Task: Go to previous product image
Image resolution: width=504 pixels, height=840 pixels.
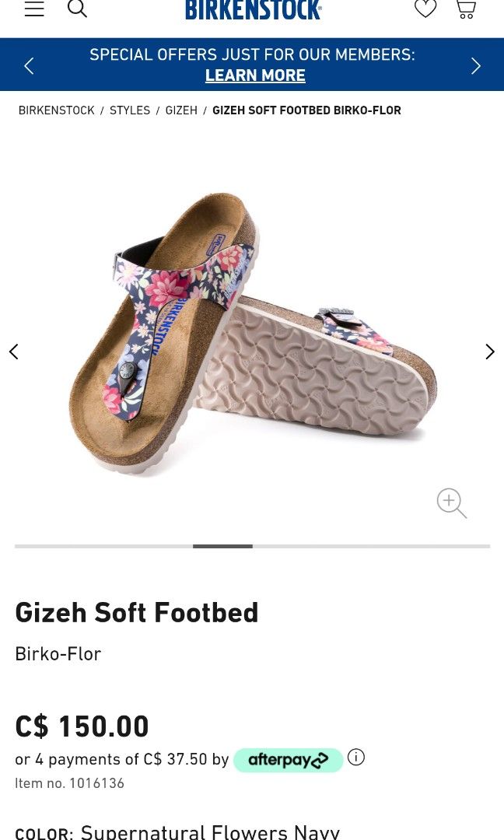Action: point(14,352)
